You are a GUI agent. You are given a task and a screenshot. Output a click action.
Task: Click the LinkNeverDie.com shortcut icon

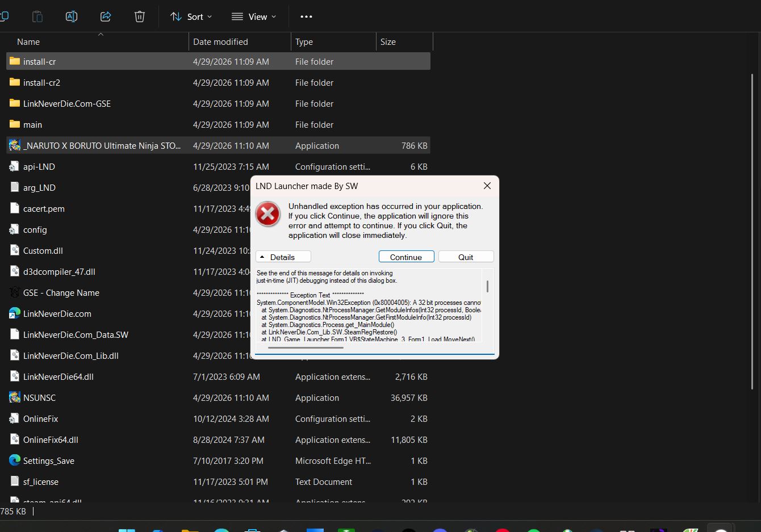pyautogui.click(x=15, y=313)
